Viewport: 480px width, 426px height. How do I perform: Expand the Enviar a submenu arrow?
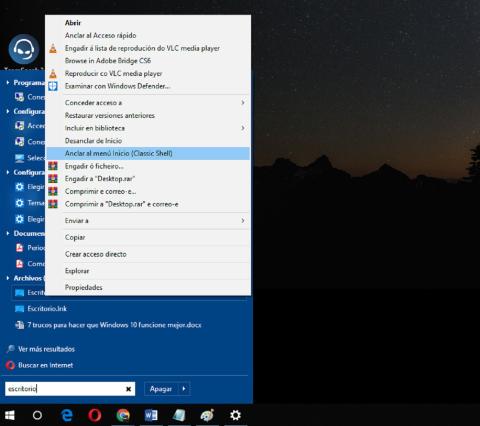pos(243,221)
